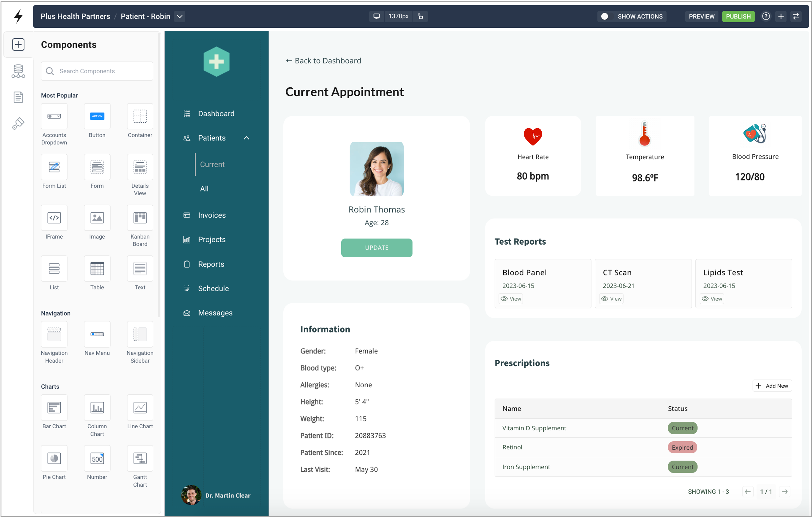Go to next prescriptions page arrow
812x518 pixels.
[x=784, y=491]
